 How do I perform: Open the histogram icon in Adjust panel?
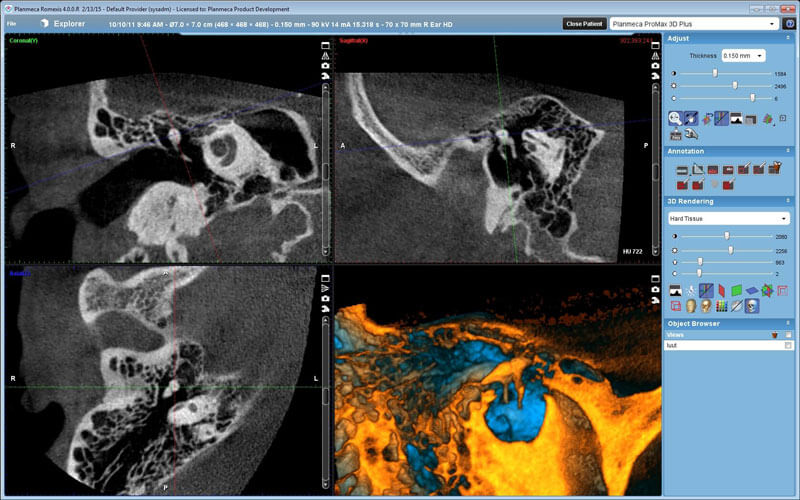736,119
